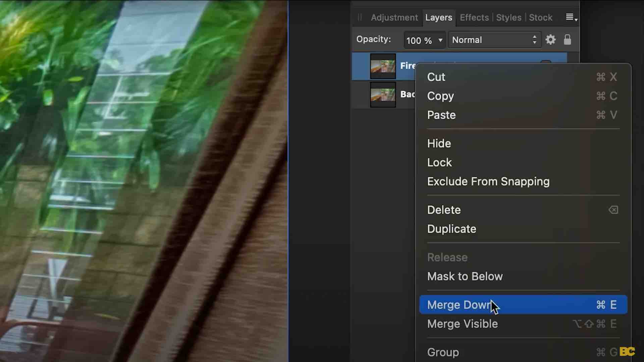Switch to the Effects tab

474,17
